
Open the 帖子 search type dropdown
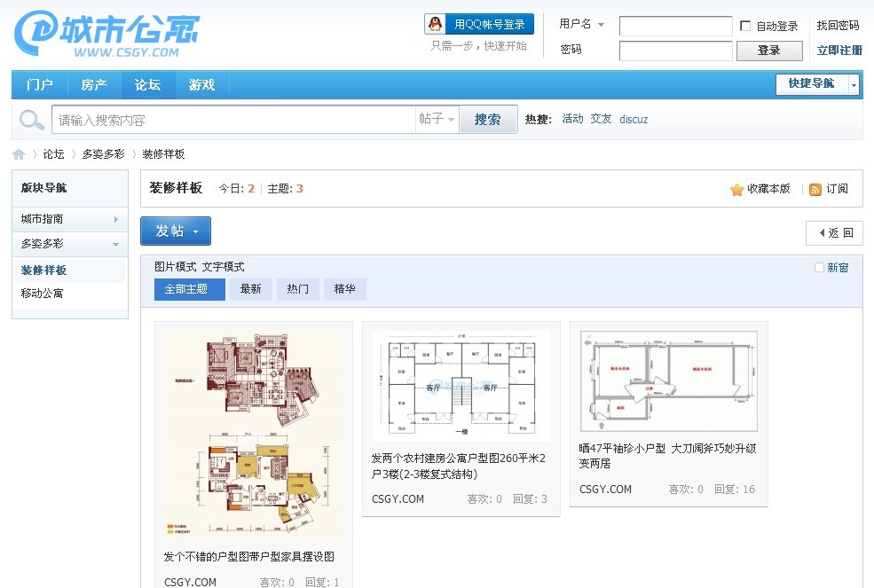[x=437, y=119]
